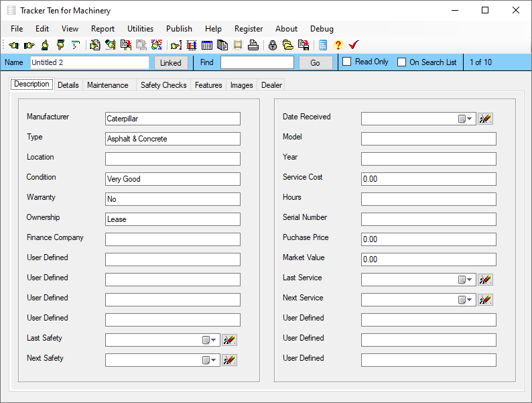Screen dimensions: 532x403
Task: Enable the Read Only checkbox
Action: [347, 62]
